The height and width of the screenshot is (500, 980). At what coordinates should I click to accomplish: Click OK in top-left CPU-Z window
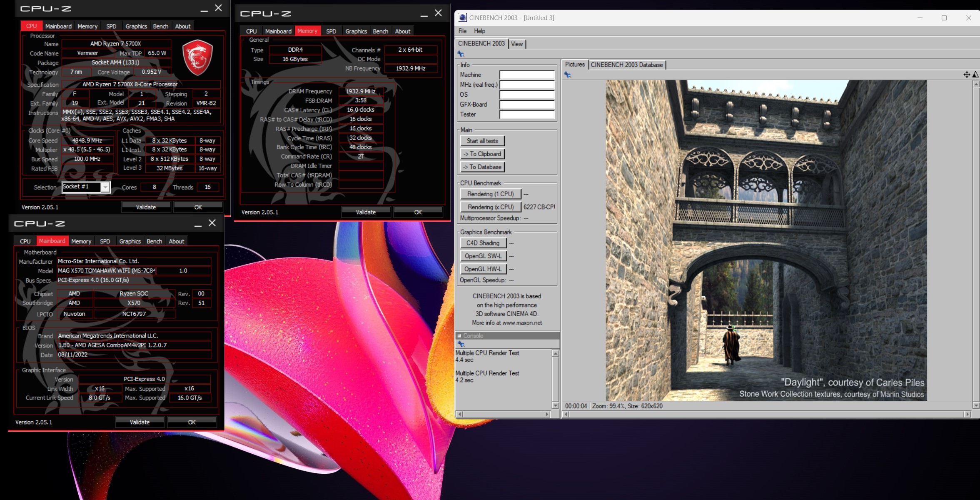click(x=198, y=207)
